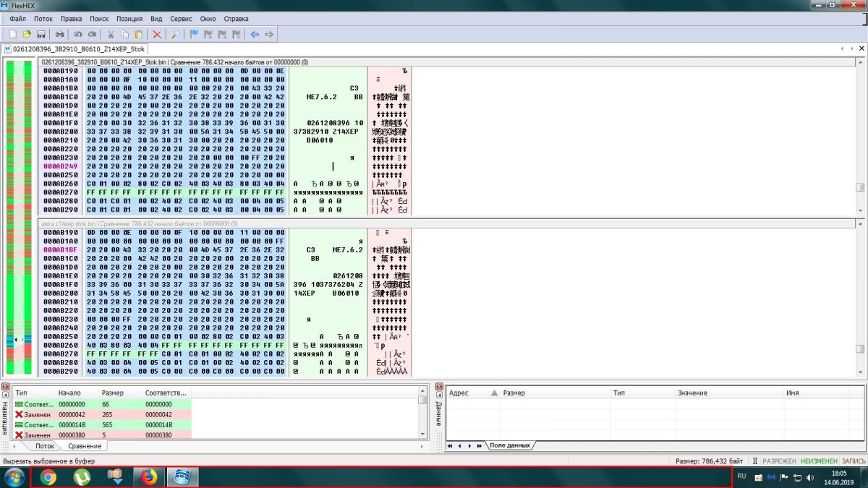Sort comparison list by the Размер column header

121,393
